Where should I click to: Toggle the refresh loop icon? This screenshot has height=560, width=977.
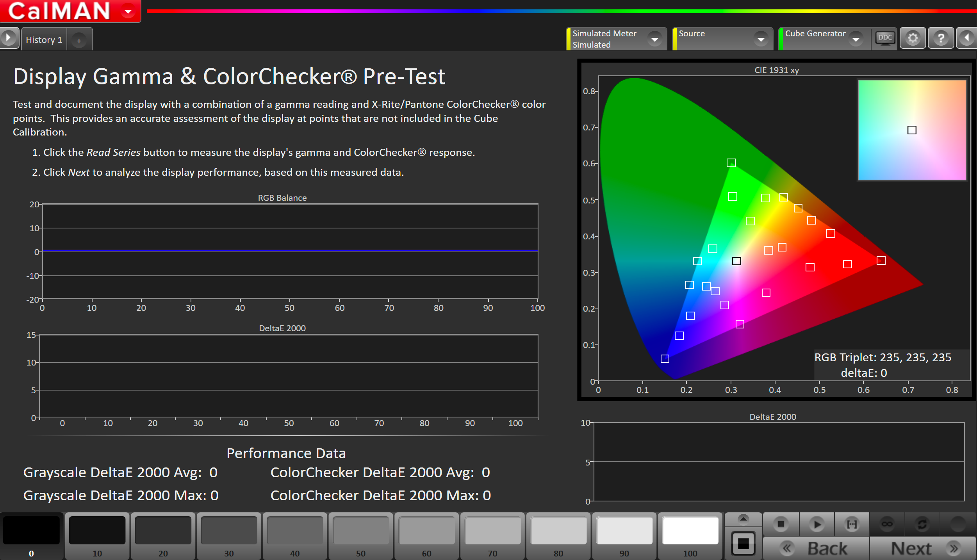click(922, 524)
